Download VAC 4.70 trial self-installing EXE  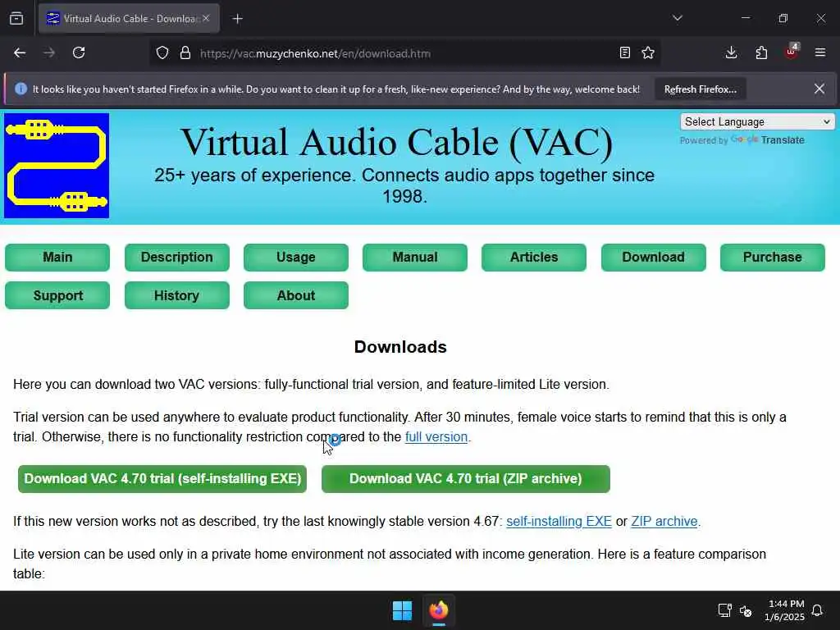tap(162, 479)
